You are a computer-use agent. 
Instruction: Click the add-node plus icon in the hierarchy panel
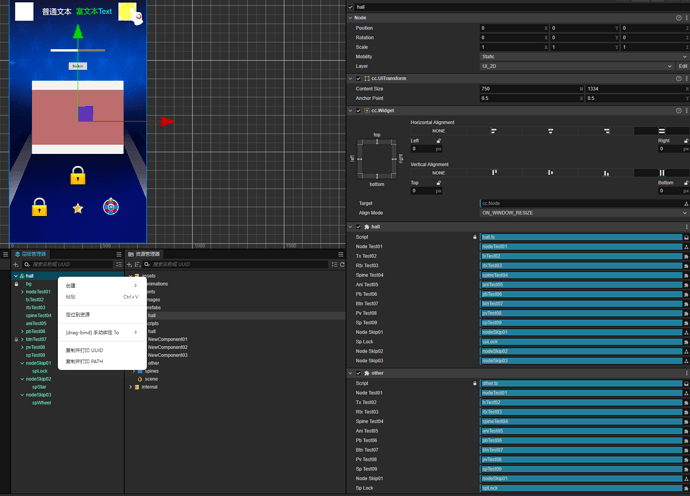[x=16, y=265]
